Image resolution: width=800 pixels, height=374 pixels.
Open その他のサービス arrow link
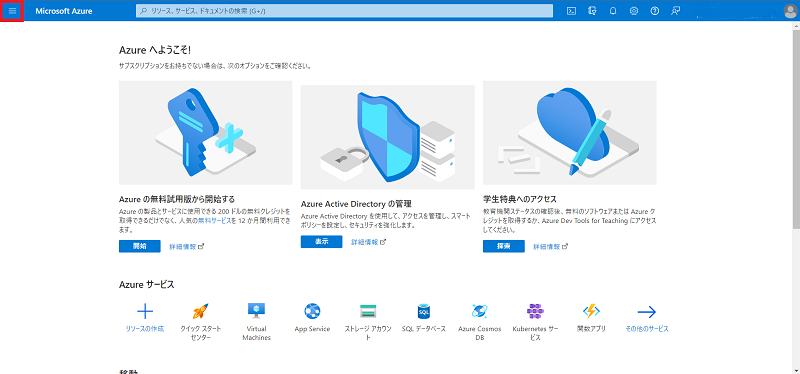(646, 312)
